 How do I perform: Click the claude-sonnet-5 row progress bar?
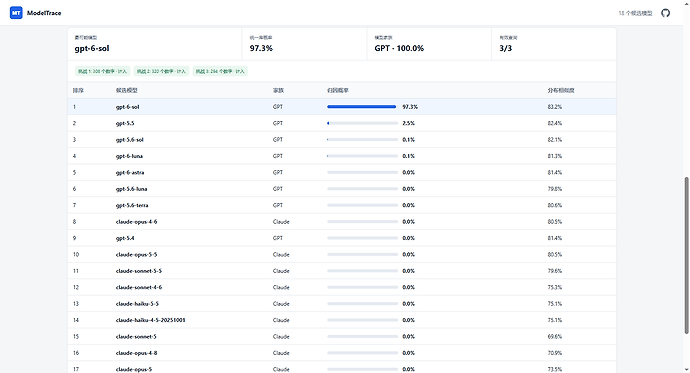[363, 336]
